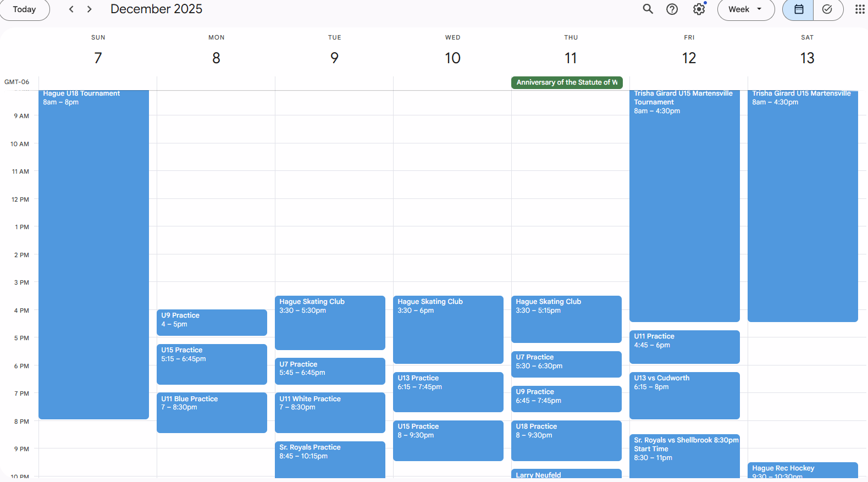Open Monday's U9 Practice event
The height and width of the screenshot is (482, 868).
click(x=212, y=322)
